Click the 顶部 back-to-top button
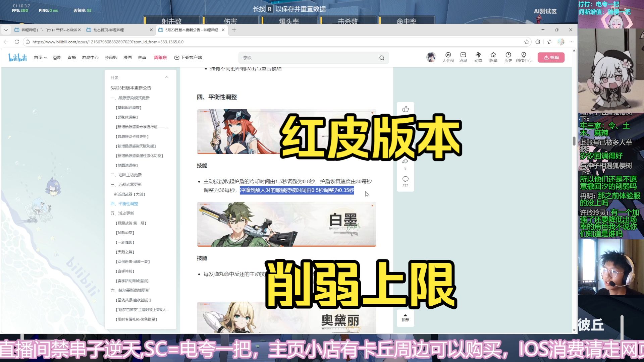This screenshot has height=362, width=644. click(x=405, y=318)
